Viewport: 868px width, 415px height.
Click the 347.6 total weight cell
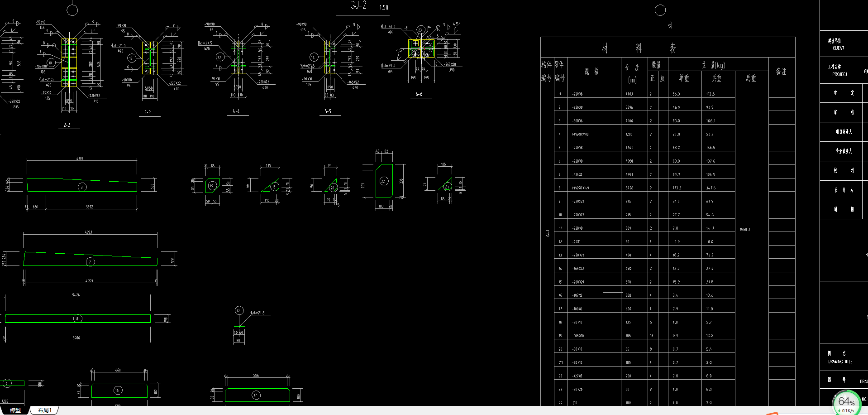(x=711, y=188)
